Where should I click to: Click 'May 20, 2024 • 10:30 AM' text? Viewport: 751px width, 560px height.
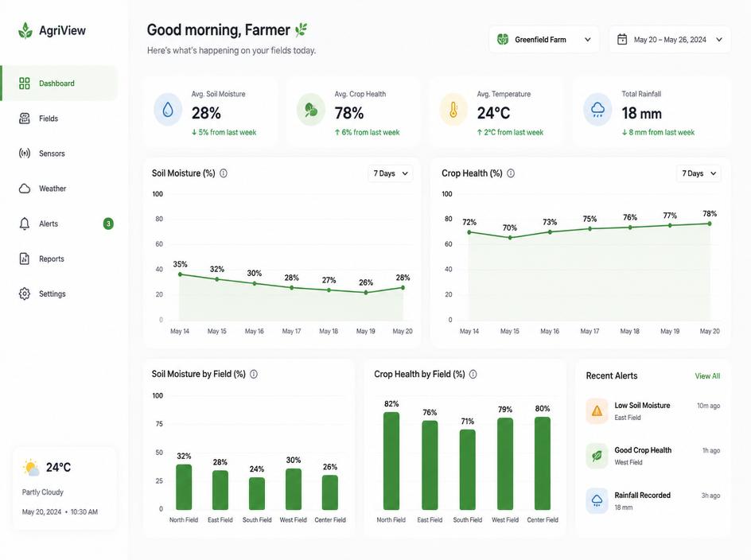[60, 512]
